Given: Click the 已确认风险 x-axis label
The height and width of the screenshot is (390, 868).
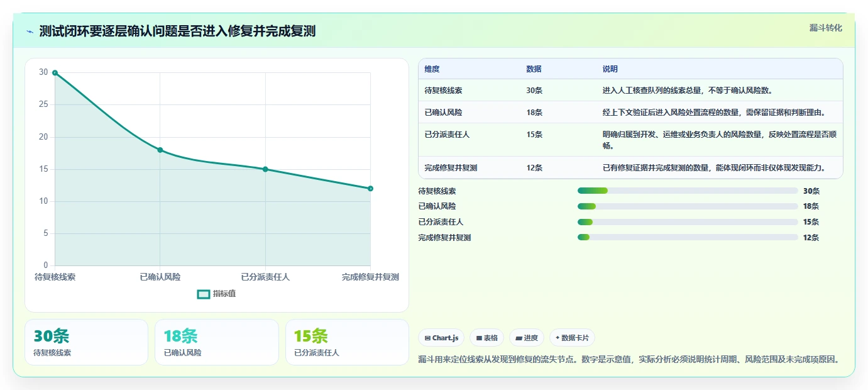Looking at the screenshot, I should [160, 277].
